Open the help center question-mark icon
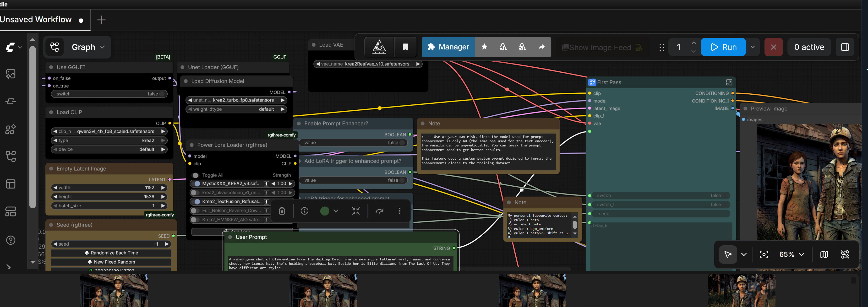868x307 pixels. 11,240
